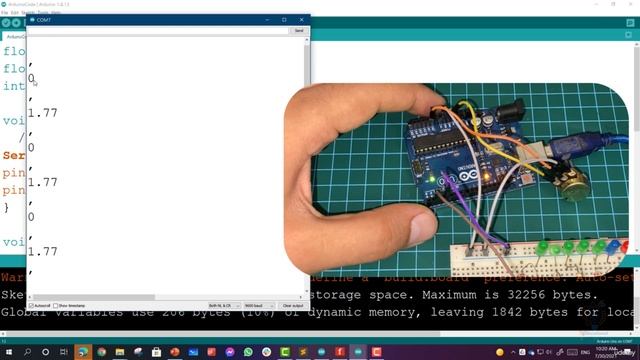The height and width of the screenshot is (360, 640).
Task: Open the Camtasia green C icon on taskbar
Action: (285, 352)
